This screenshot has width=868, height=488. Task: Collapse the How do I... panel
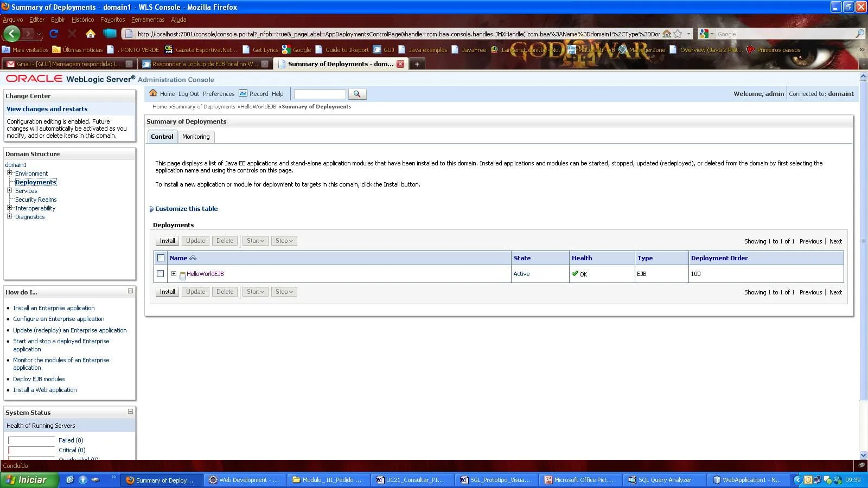(130, 291)
